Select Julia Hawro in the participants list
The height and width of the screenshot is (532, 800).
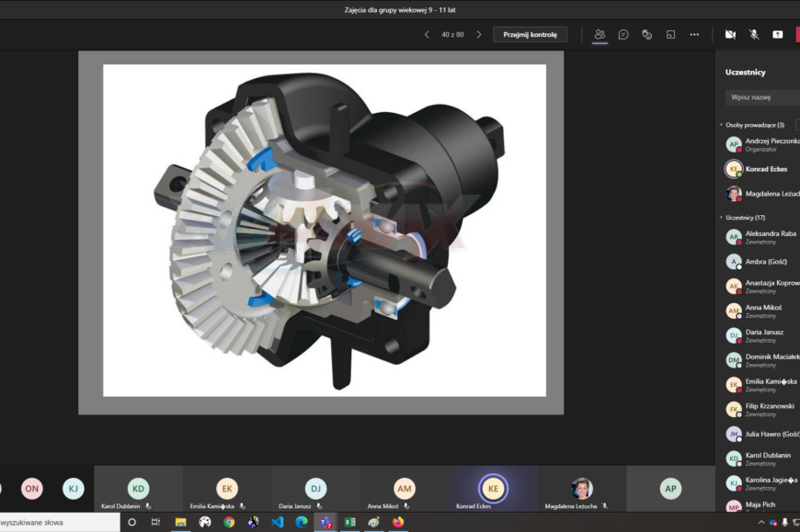[762, 435]
